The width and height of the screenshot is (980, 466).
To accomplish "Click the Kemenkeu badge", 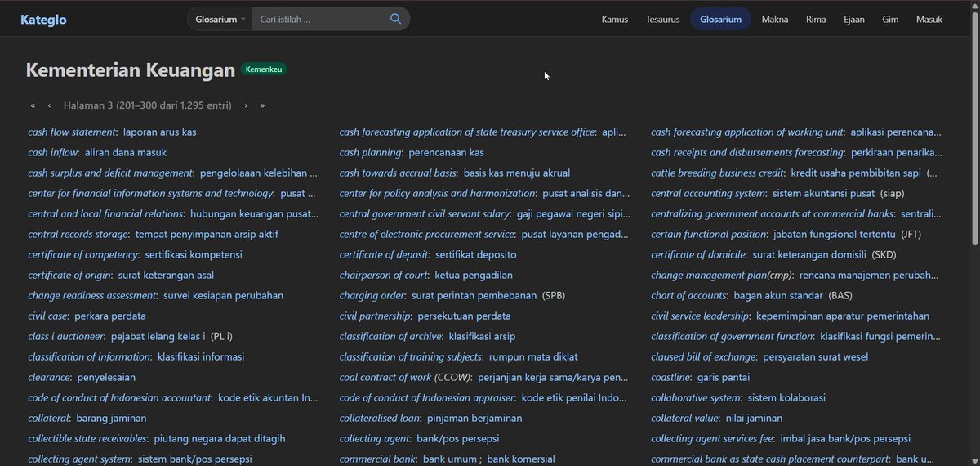I will pos(263,69).
